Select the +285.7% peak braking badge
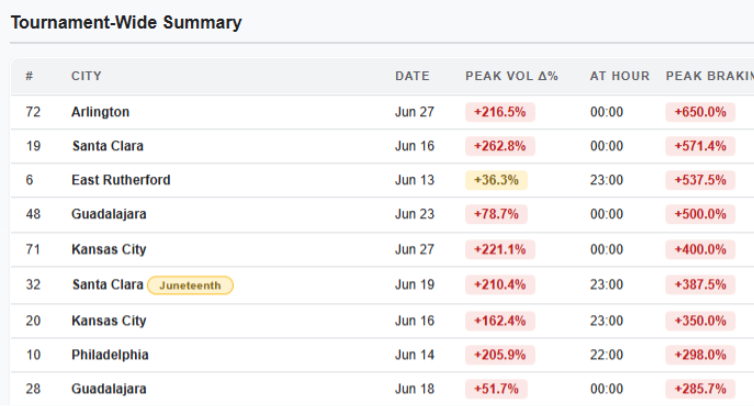The height and width of the screenshot is (406, 754). [x=700, y=389]
